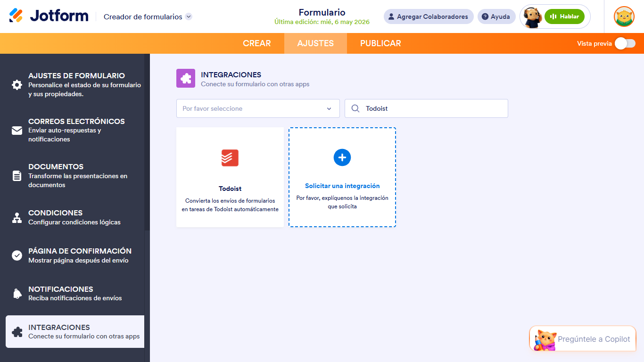644x362 pixels.
Task: Click Agregar Colaboradores button
Action: coord(429,16)
